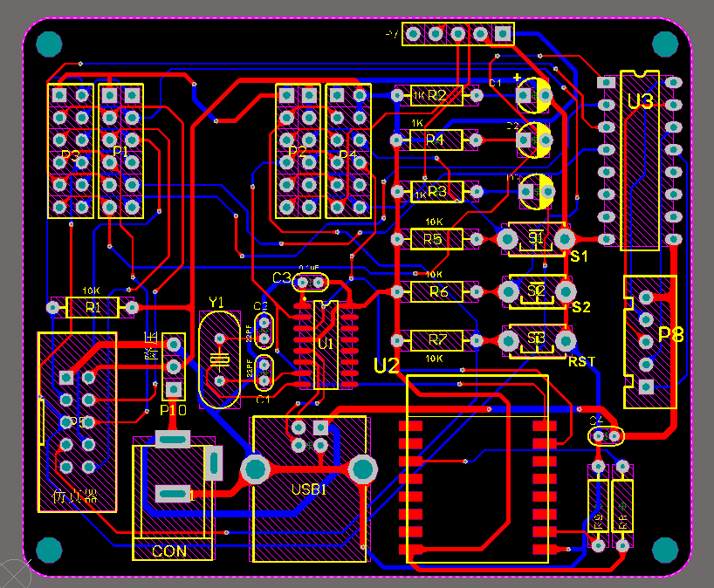Select vertical resistor R9

coord(598,506)
